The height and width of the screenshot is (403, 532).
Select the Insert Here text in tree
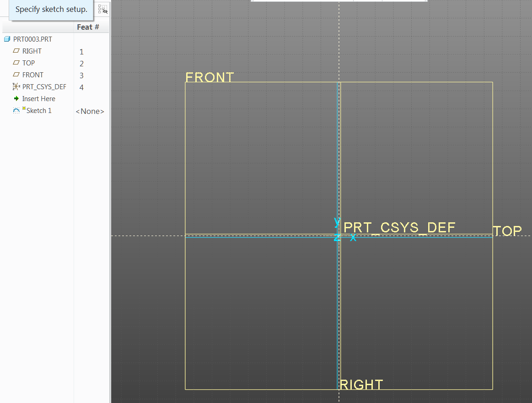click(39, 98)
